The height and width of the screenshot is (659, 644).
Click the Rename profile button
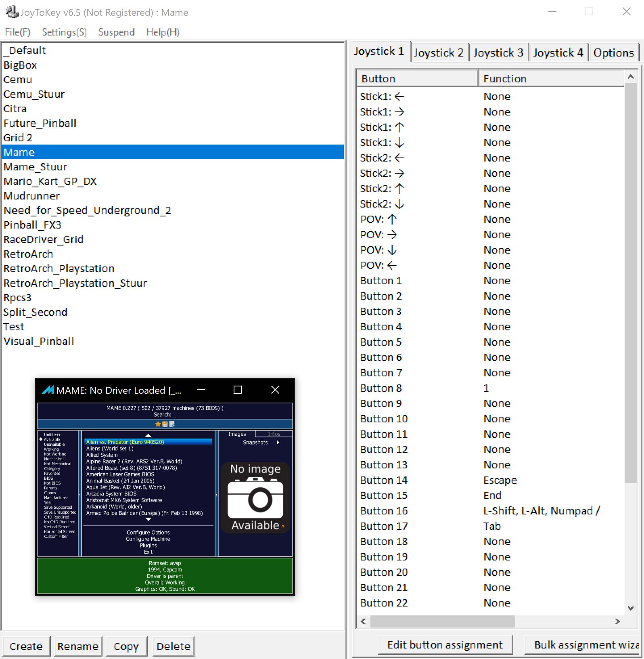(78, 646)
